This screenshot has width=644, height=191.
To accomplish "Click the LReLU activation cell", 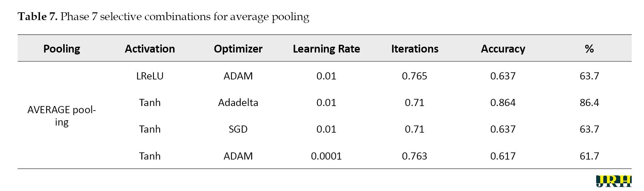I will (x=150, y=76).
